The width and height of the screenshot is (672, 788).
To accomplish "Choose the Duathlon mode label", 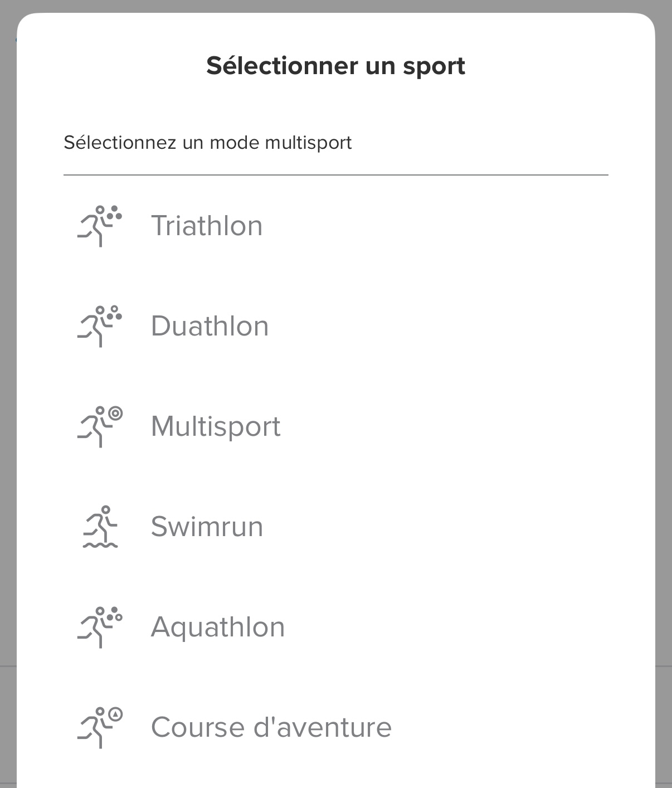I will (210, 326).
